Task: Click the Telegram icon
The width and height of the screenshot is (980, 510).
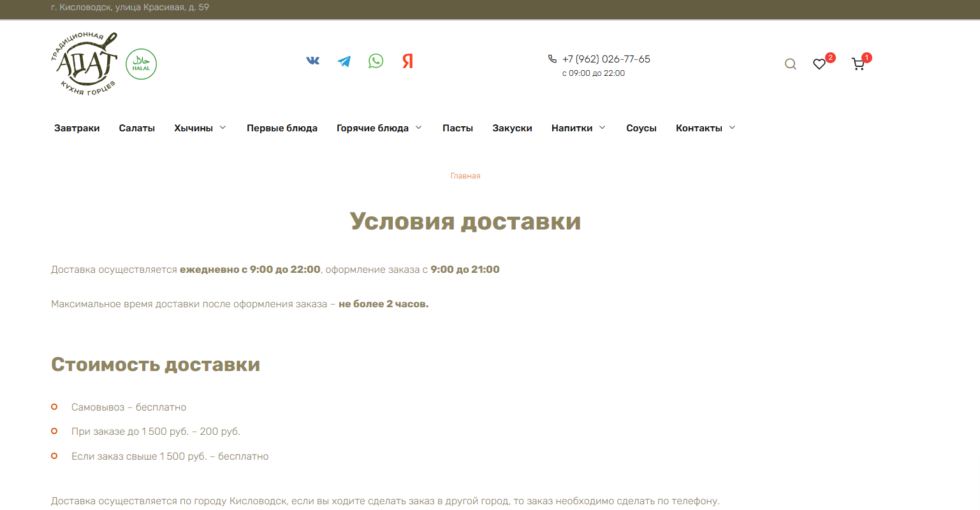Action: point(344,61)
